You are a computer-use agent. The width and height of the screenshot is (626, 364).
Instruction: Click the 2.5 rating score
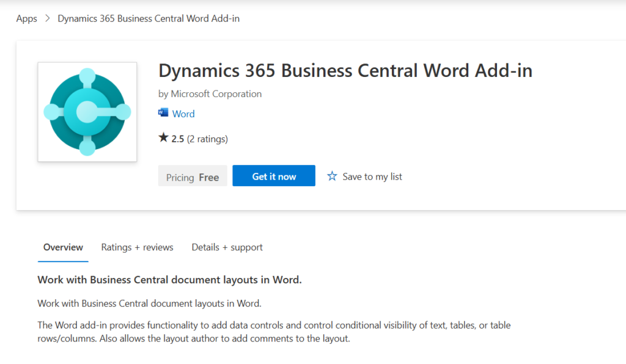pyautogui.click(x=177, y=139)
